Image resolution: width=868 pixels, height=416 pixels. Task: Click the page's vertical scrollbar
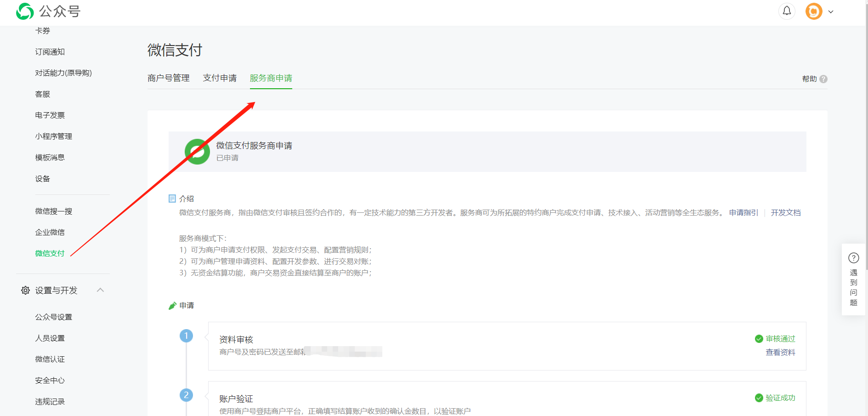(x=866, y=138)
